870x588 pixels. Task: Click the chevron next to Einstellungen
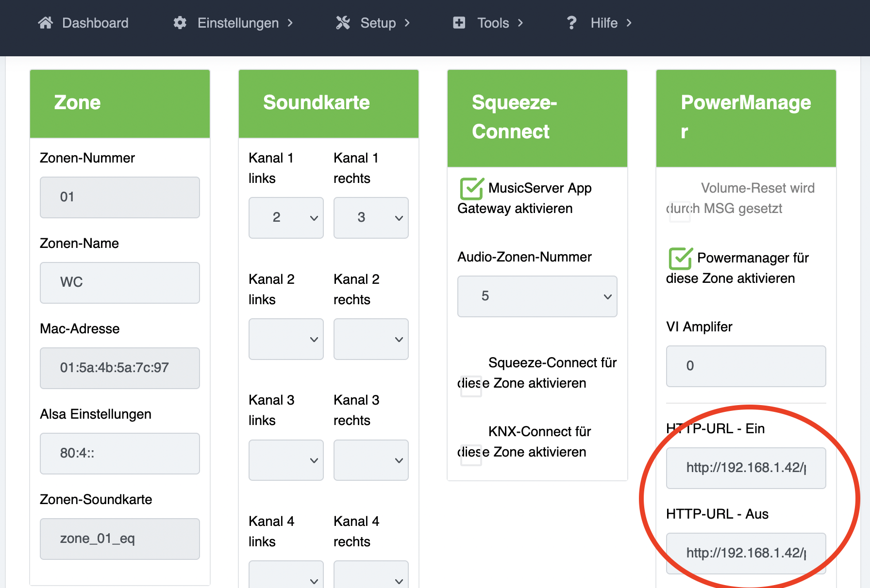coord(290,23)
